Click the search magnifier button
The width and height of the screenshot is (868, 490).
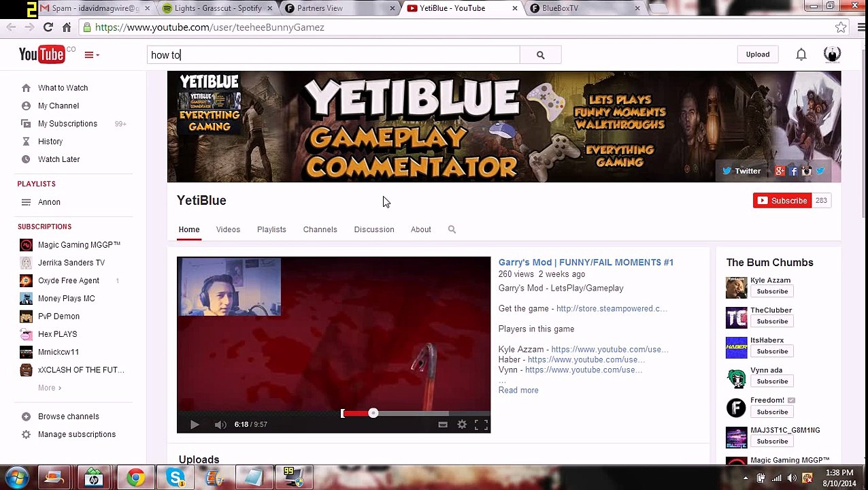tap(540, 55)
